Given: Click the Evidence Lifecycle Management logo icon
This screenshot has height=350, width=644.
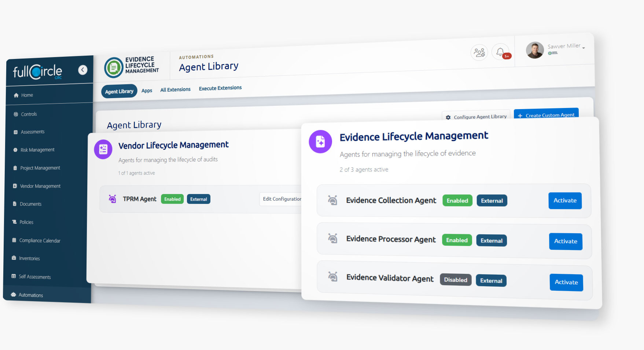Looking at the screenshot, I should point(114,67).
